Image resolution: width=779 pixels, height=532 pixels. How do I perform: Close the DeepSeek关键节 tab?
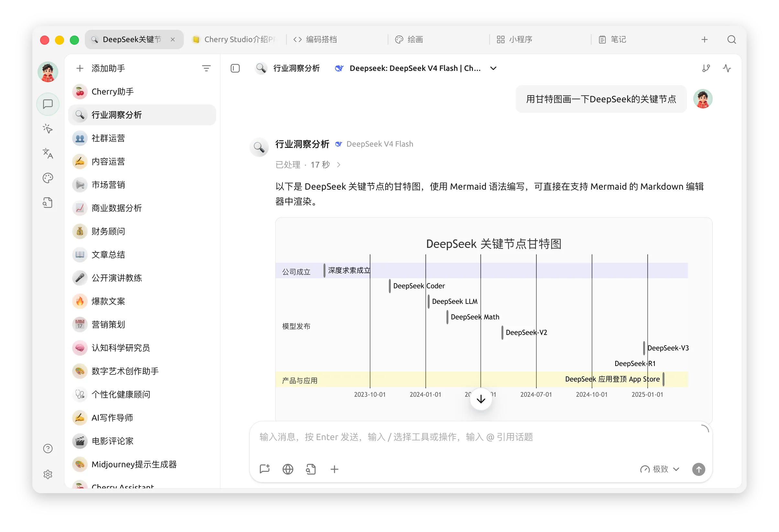[173, 39]
